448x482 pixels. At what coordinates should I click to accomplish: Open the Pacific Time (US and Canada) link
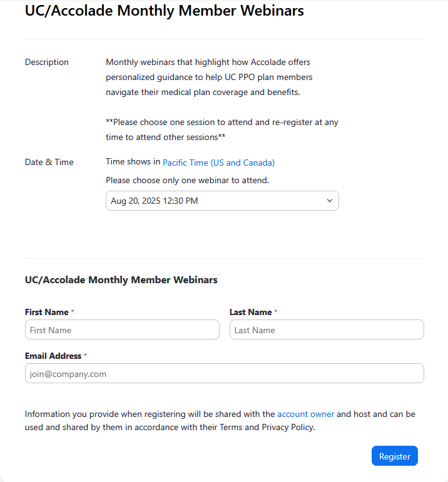(x=218, y=163)
